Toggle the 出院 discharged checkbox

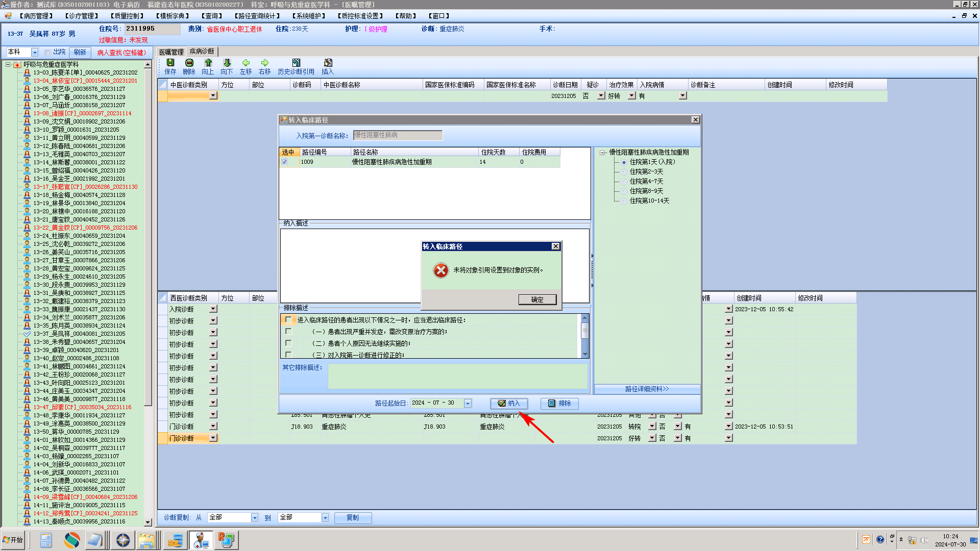(x=47, y=52)
